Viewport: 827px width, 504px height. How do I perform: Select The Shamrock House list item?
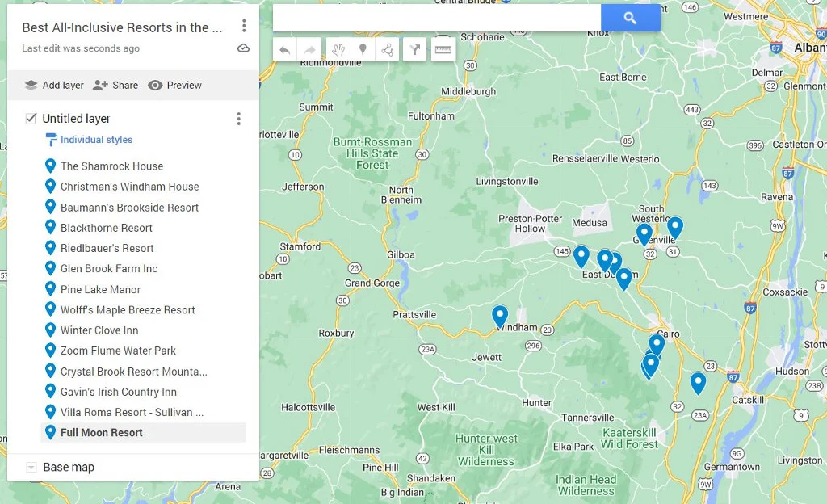(111, 166)
